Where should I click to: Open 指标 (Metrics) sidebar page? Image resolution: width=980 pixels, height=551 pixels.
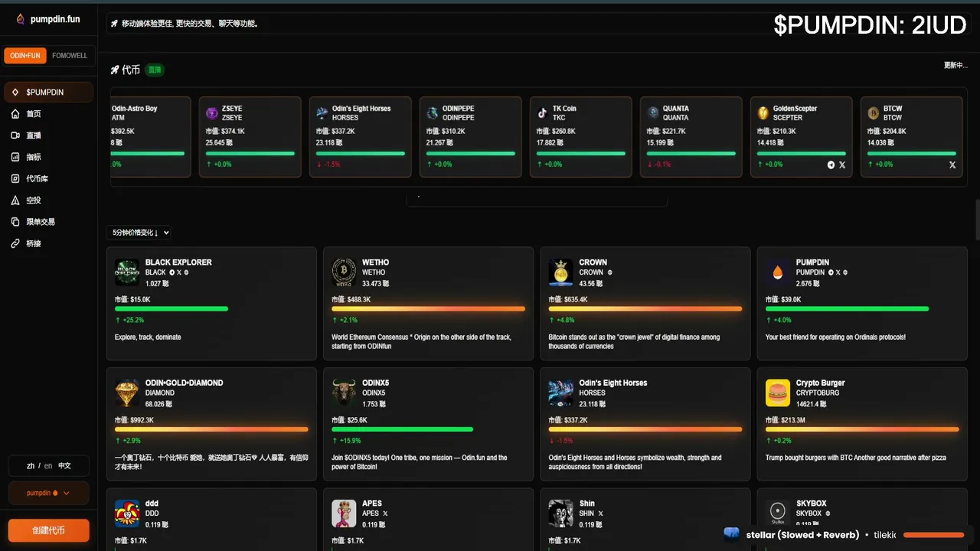(48, 157)
